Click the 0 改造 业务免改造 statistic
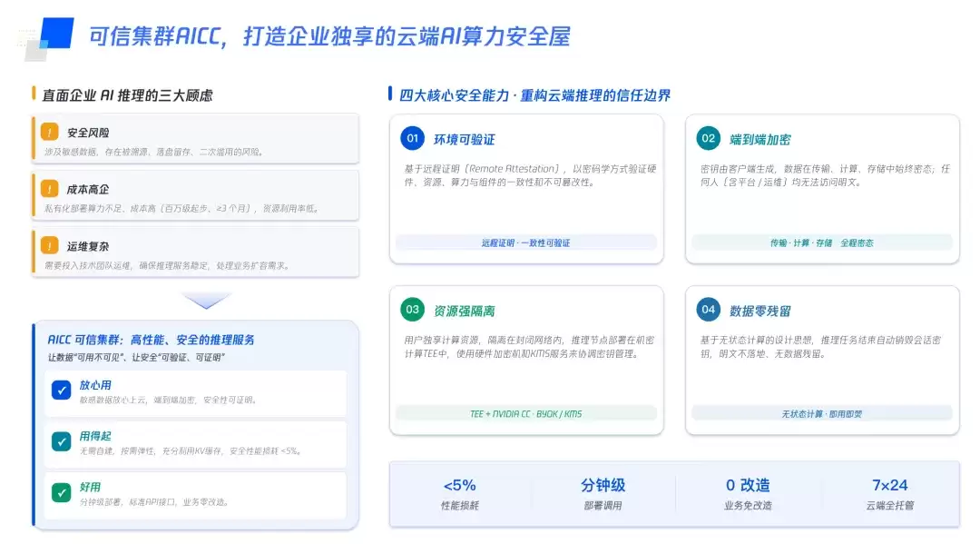 (x=748, y=494)
